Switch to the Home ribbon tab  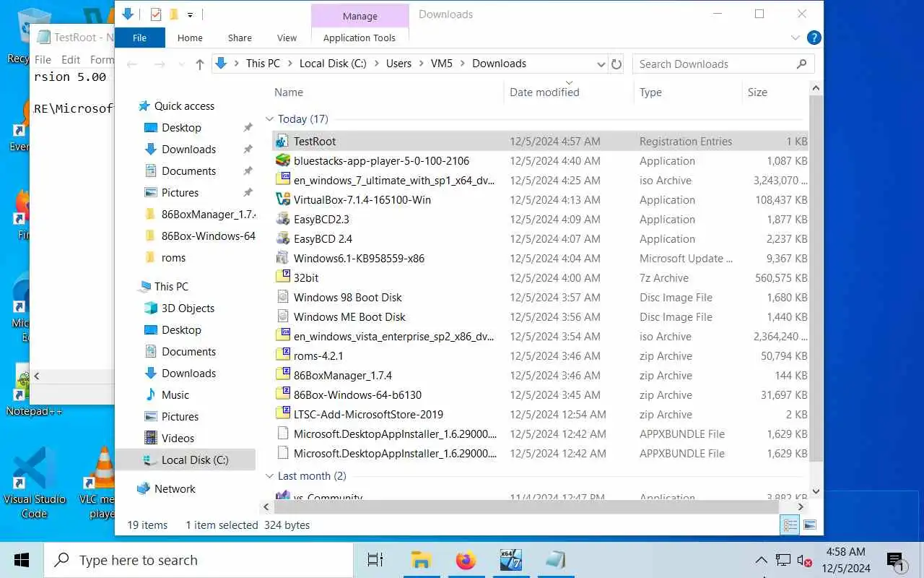pos(190,38)
